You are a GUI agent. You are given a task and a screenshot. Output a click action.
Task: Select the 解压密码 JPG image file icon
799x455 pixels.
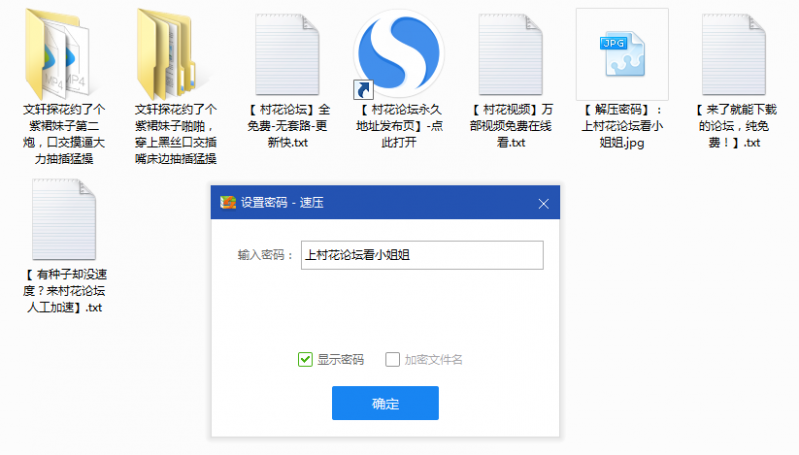click(x=621, y=52)
